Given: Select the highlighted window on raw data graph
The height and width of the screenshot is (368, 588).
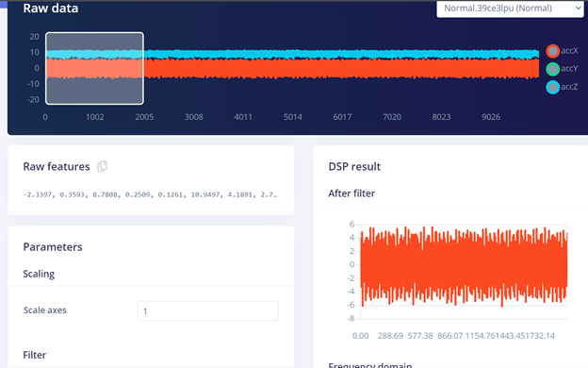Looking at the screenshot, I should (94, 68).
